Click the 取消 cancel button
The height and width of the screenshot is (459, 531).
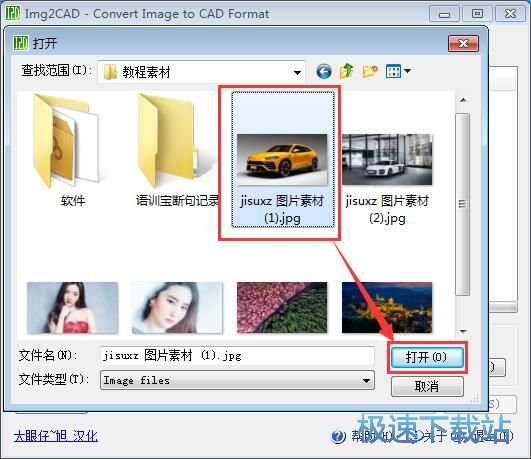click(x=427, y=386)
